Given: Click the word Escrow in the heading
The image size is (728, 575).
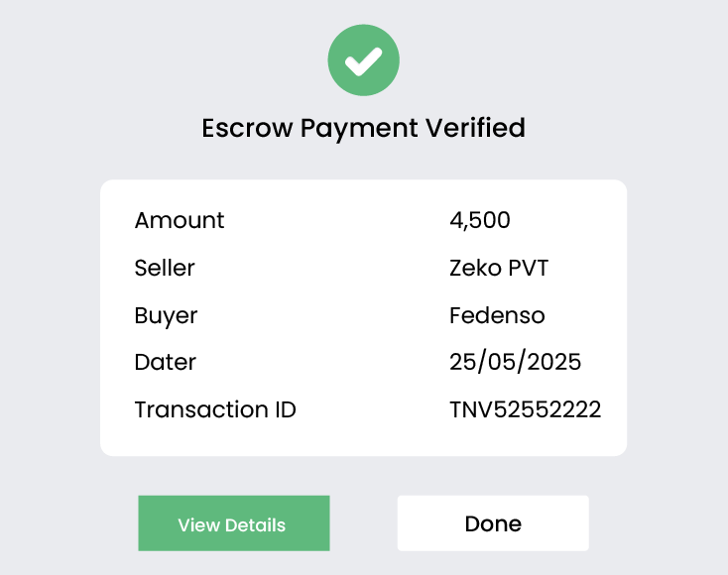Looking at the screenshot, I should click(247, 128).
